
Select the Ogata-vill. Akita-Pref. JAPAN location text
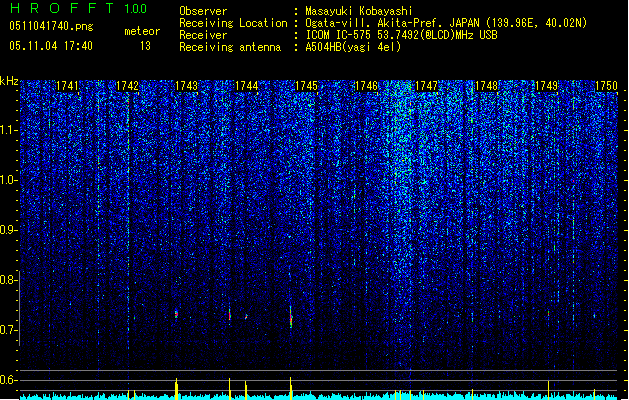(446, 23)
